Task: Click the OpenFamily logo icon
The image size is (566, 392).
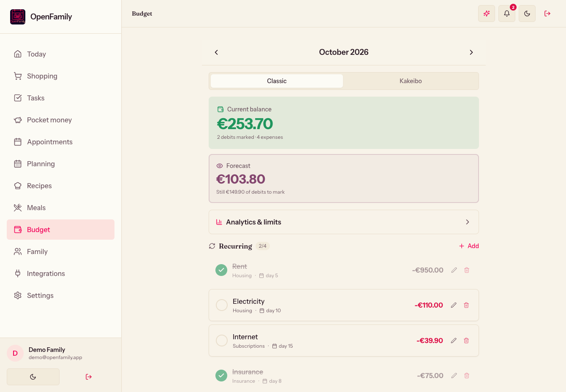Action: (18, 17)
